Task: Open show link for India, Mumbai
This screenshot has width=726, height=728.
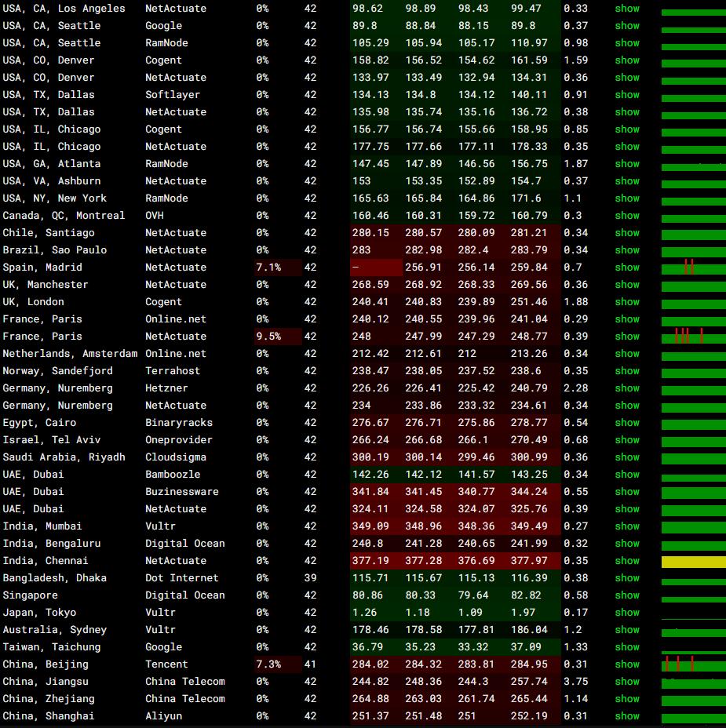Action: [x=627, y=526]
